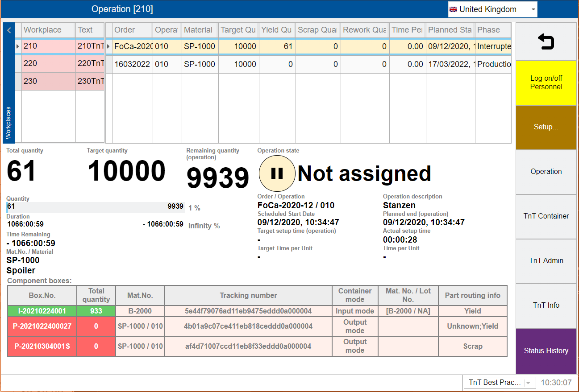Select green box I-20210224001 cell

point(42,311)
